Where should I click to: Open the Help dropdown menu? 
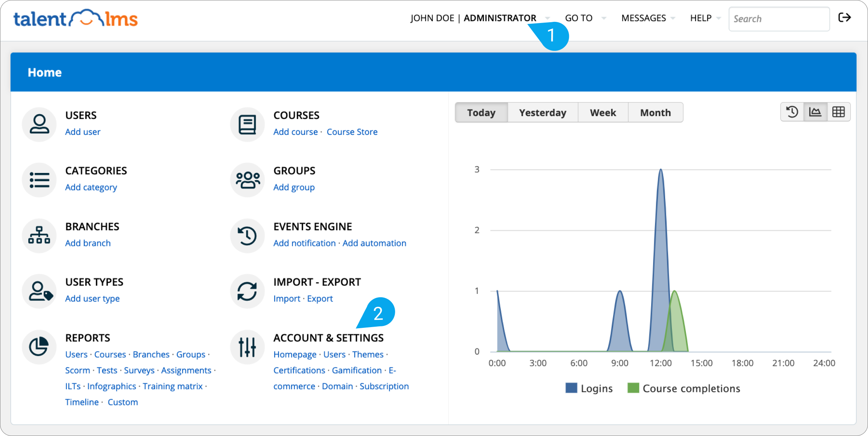tap(705, 18)
